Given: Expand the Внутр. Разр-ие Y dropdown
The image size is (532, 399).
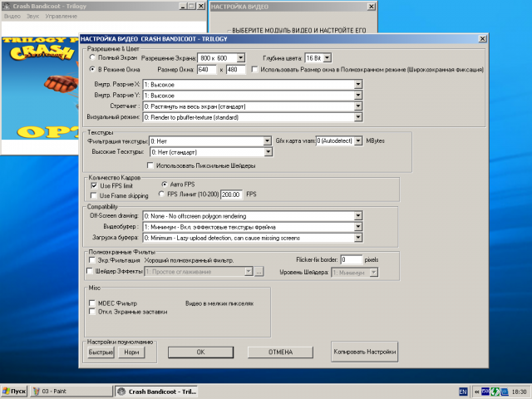Looking at the screenshot, I should pyautogui.click(x=358, y=96).
